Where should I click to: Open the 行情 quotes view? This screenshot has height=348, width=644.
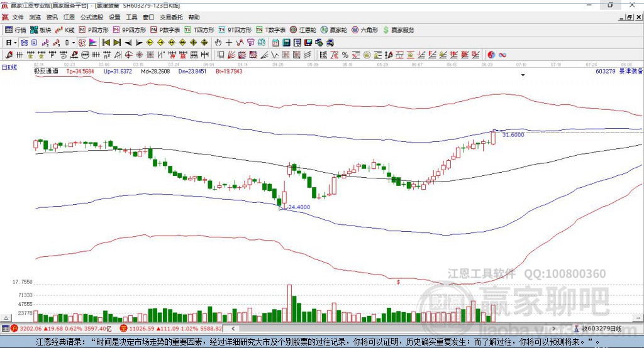tap(16, 30)
